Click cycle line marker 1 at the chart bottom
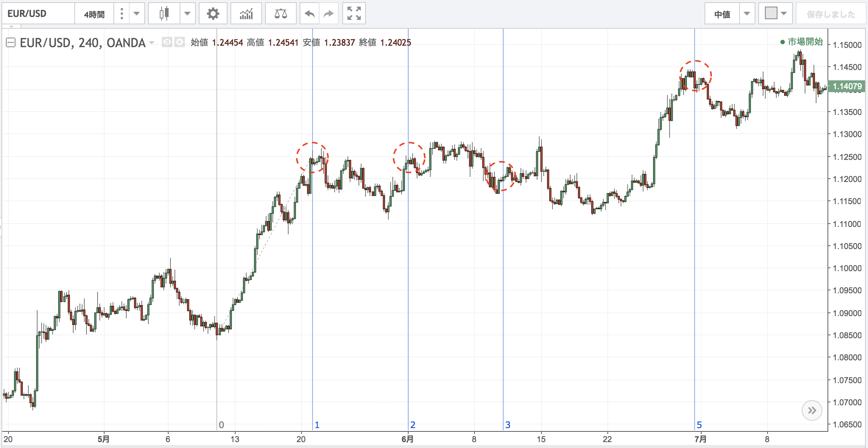This screenshot has width=868, height=448. point(317,425)
